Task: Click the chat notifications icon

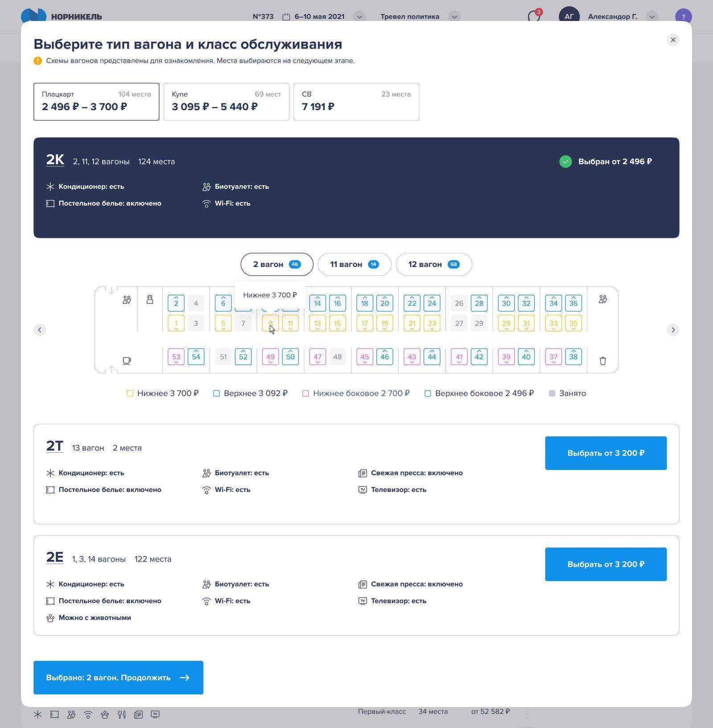Action: (x=534, y=16)
